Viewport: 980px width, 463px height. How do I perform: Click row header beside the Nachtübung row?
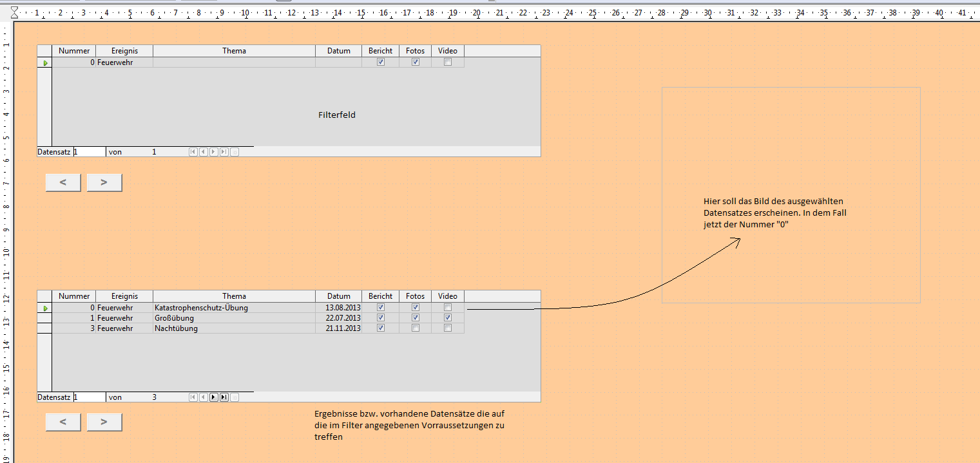44,328
